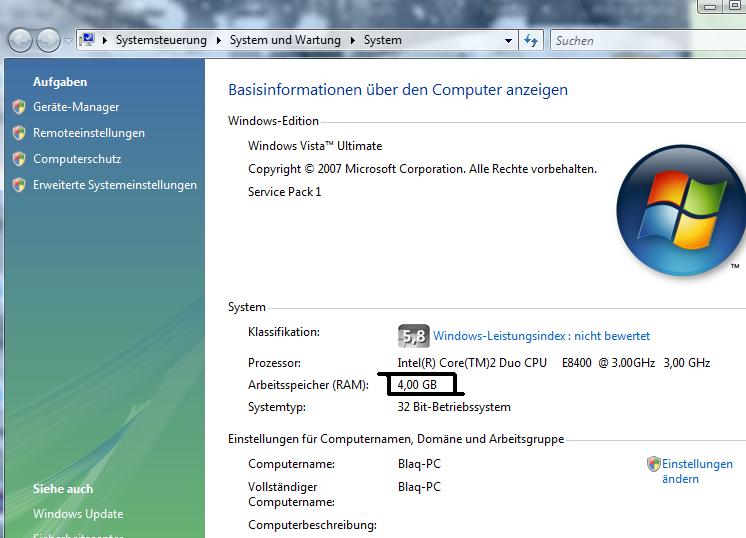The height and width of the screenshot is (538, 746).
Task: Go back with the round Back arrow button
Action: pos(20,40)
